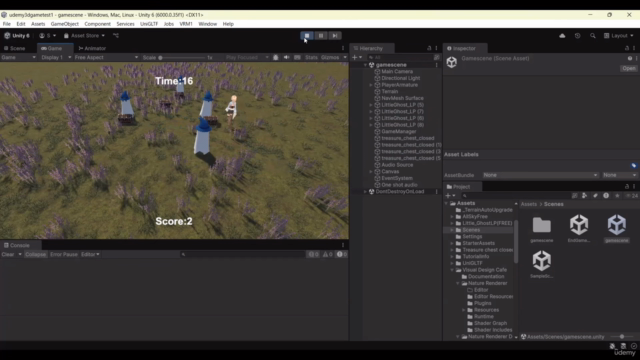Open the account dropdown
640x360 pixels.
click(x=48, y=36)
